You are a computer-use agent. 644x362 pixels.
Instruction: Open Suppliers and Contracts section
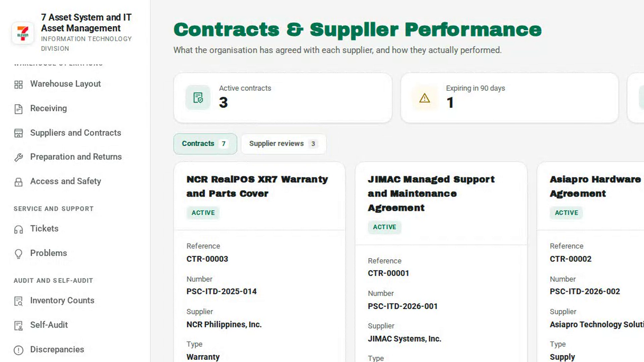coord(75,133)
